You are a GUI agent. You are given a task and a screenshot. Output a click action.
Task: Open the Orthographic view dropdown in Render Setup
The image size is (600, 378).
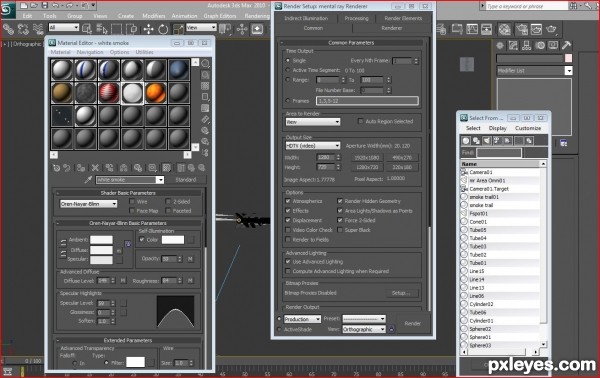tap(364, 329)
